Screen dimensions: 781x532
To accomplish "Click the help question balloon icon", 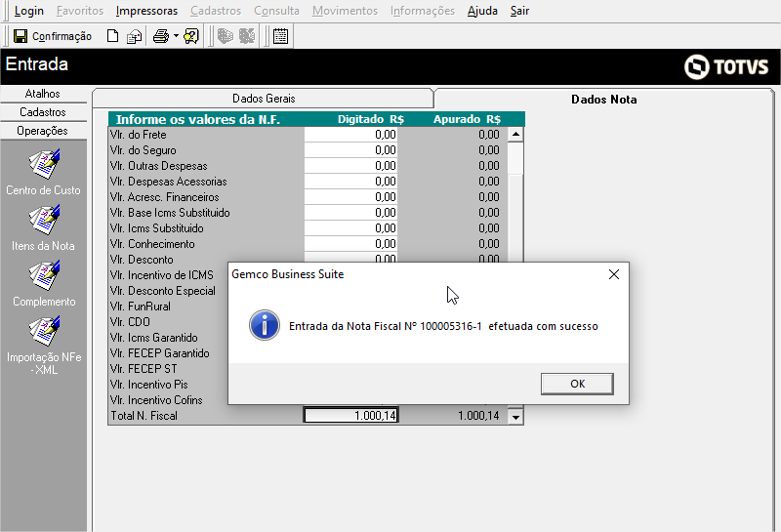I will [190, 36].
